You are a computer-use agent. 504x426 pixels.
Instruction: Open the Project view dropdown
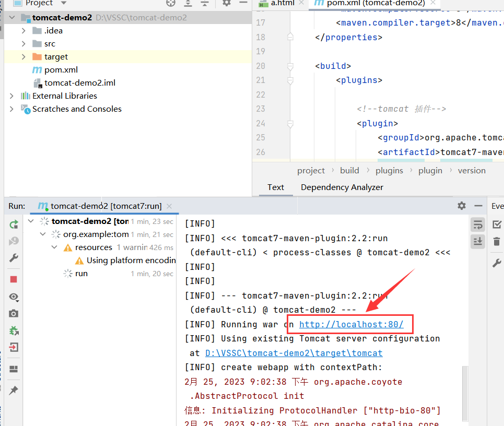(64, 3)
